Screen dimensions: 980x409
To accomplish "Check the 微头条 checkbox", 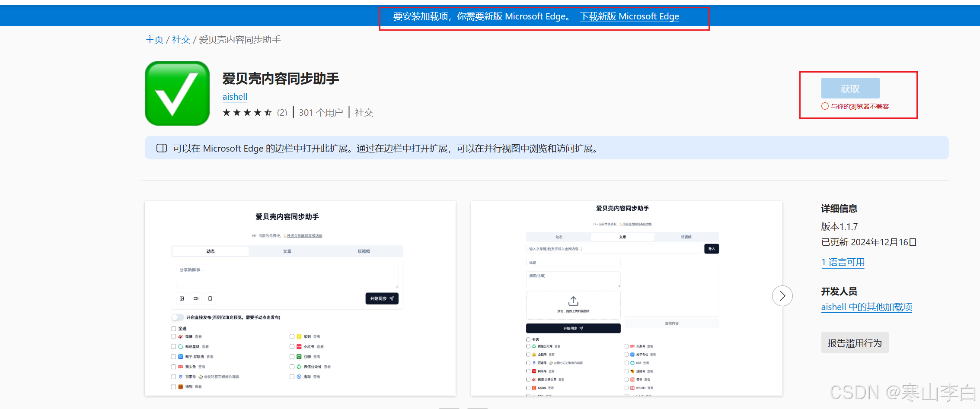I will pos(173,367).
